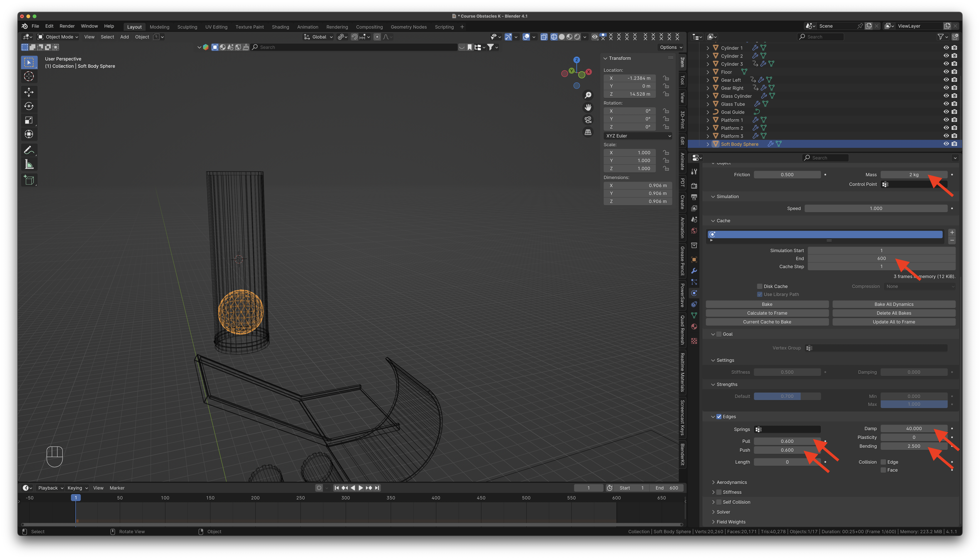Hide Cylinder 1 in viewport

click(946, 48)
